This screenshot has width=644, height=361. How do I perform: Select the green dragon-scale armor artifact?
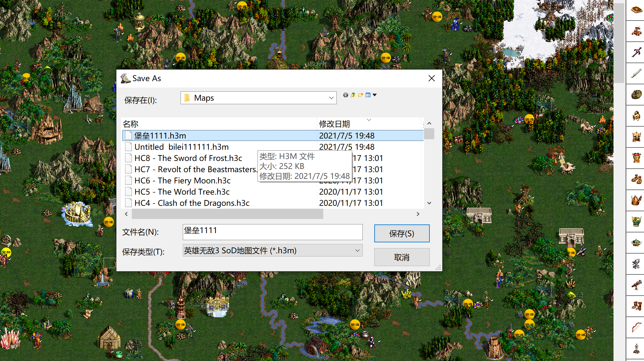[637, 222]
